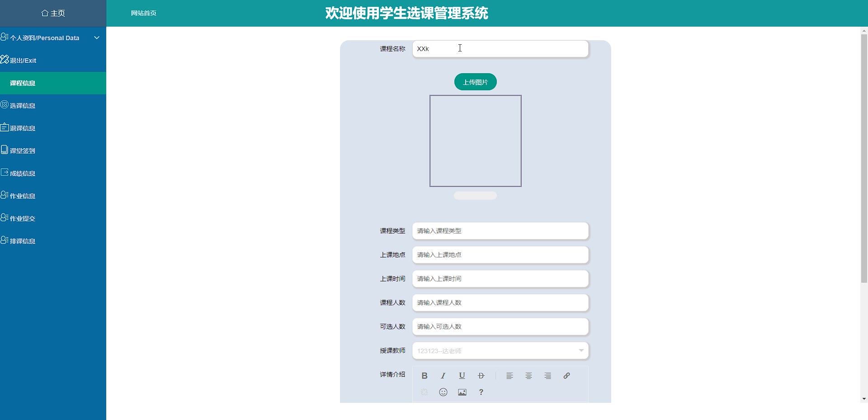Click the scrollbar up arrow

(864, 31)
